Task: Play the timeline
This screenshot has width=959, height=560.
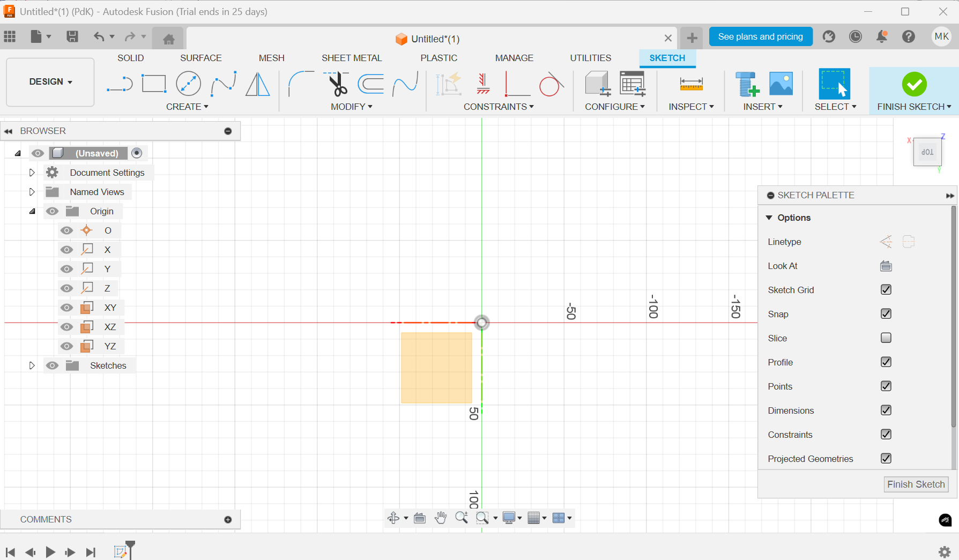Action: coord(50,552)
